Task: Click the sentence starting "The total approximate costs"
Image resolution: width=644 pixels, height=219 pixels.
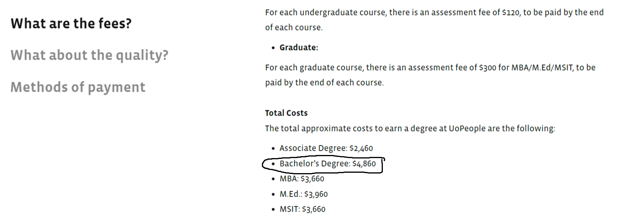Action: point(410,128)
